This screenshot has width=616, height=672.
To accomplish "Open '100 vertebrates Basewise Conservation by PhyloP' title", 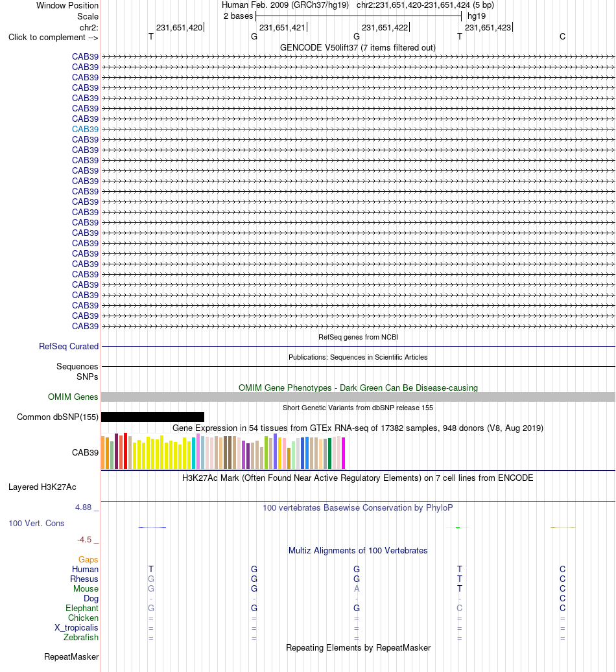I will click(x=358, y=508).
